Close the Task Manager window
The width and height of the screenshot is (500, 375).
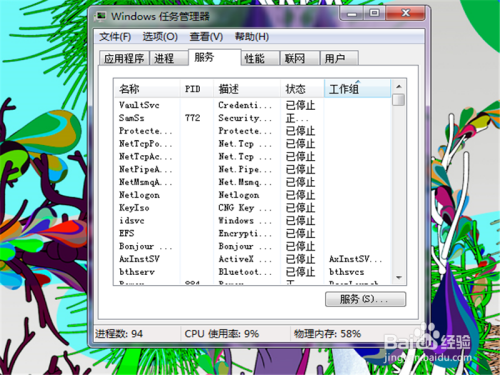pyautogui.click(x=405, y=14)
